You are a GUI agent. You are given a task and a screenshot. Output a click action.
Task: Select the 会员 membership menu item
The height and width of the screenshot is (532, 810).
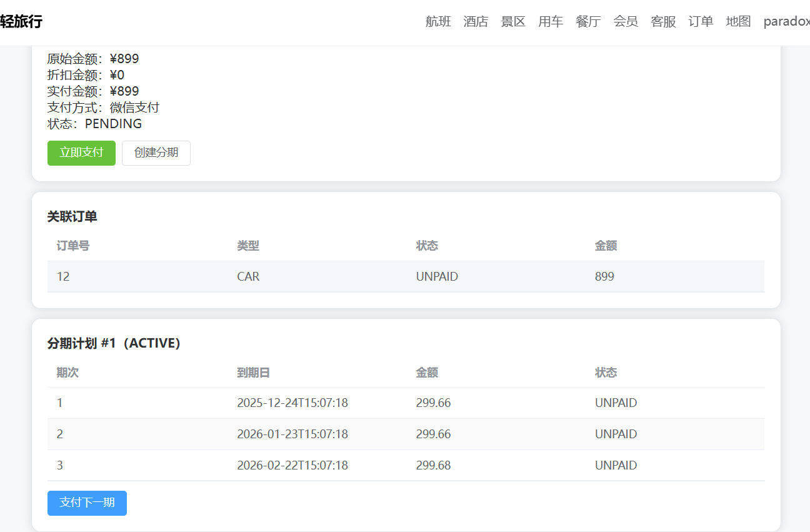(626, 22)
